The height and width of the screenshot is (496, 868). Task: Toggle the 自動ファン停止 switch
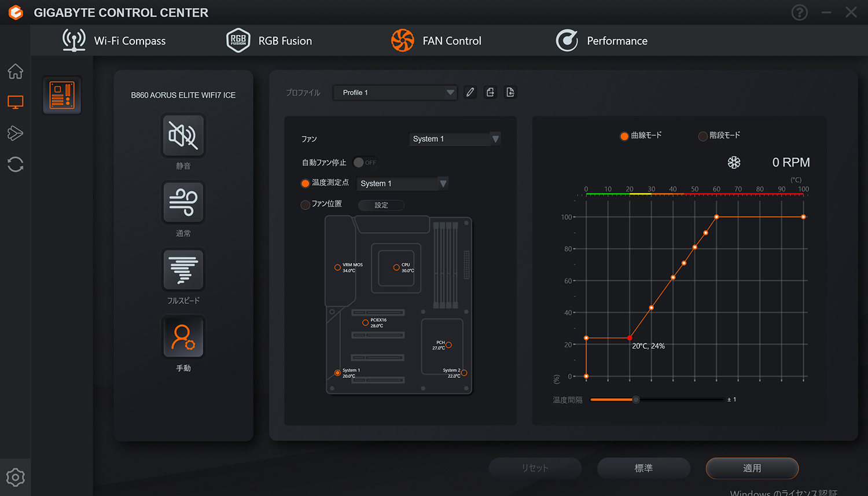(x=365, y=163)
